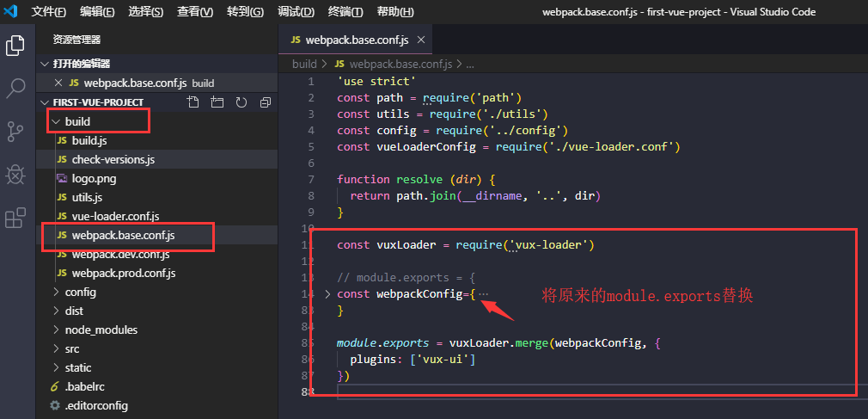The image size is (868, 419).
Task: Click the Collapse All folders icon
Action: (x=266, y=102)
